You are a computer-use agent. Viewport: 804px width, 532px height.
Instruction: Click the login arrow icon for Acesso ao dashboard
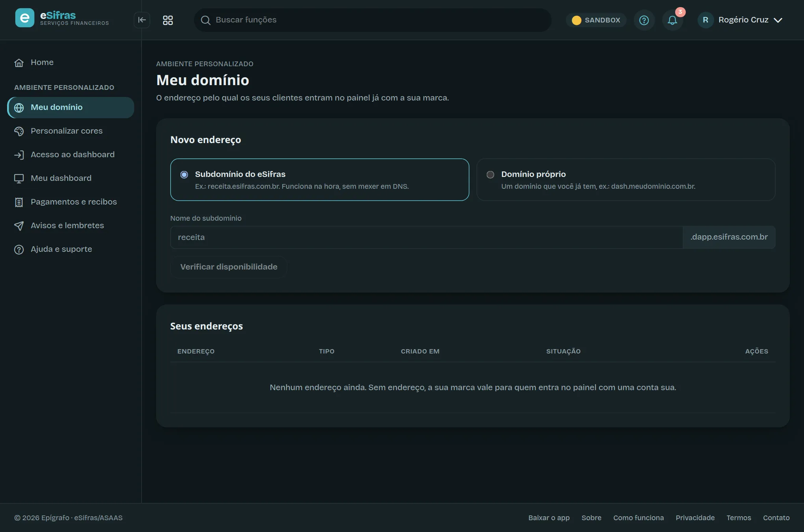click(19, 155)
